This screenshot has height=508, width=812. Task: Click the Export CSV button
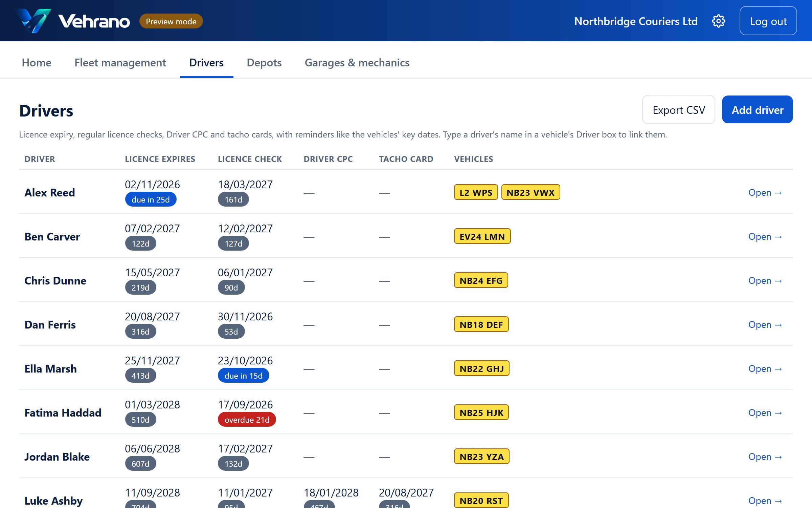tap(678, 110)
